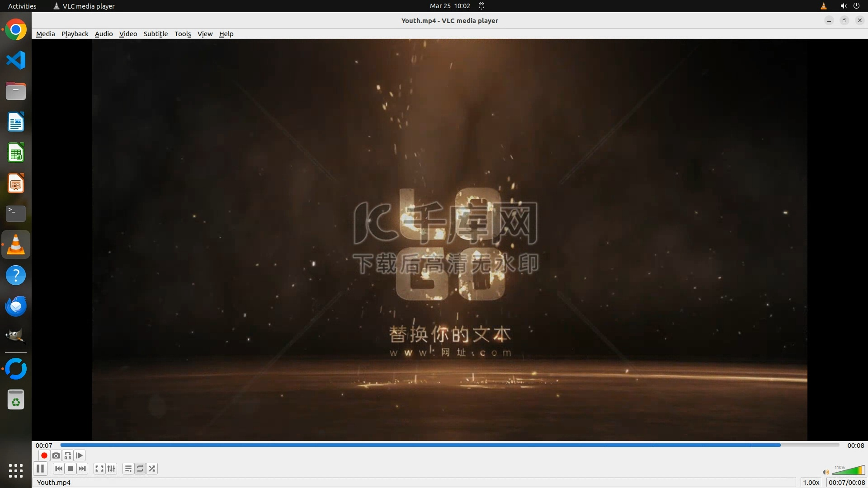Open extended settings and effects

(x=111, y=469)
